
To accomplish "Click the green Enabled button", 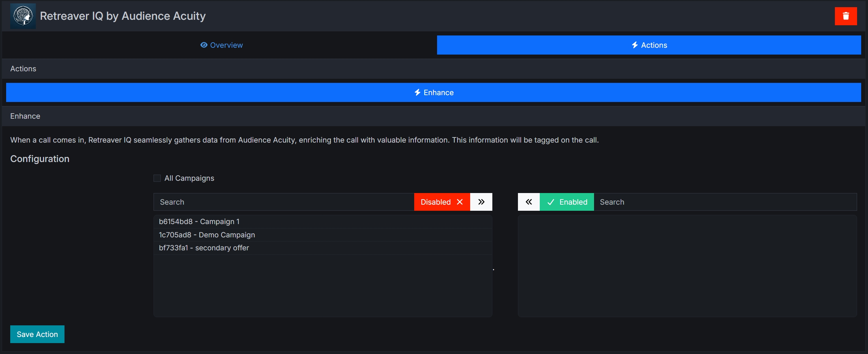I will (x=567, y=202).
